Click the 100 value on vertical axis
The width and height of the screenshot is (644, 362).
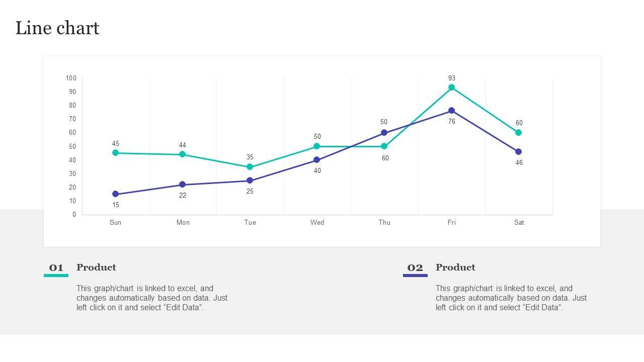71,78
